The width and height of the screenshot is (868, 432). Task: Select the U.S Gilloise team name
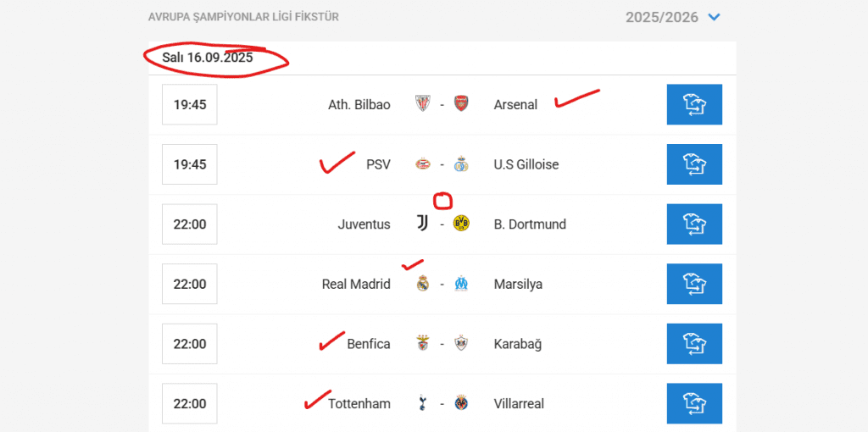tap(526, 164)
